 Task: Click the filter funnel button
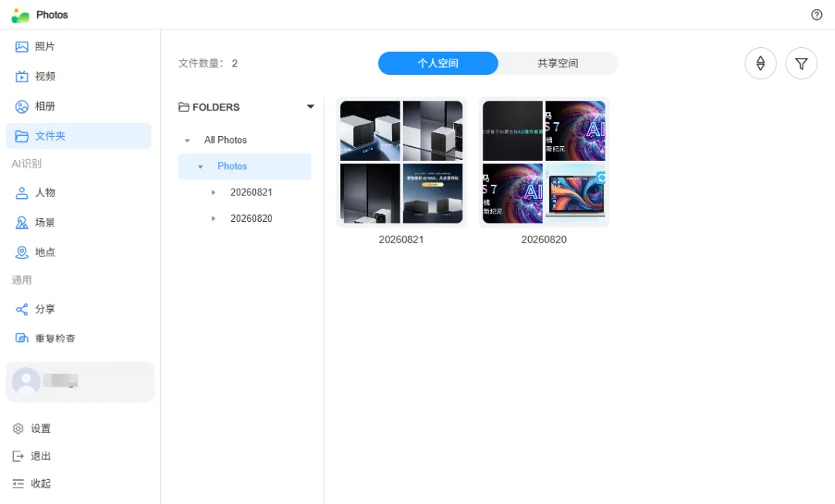coord(802,63)
